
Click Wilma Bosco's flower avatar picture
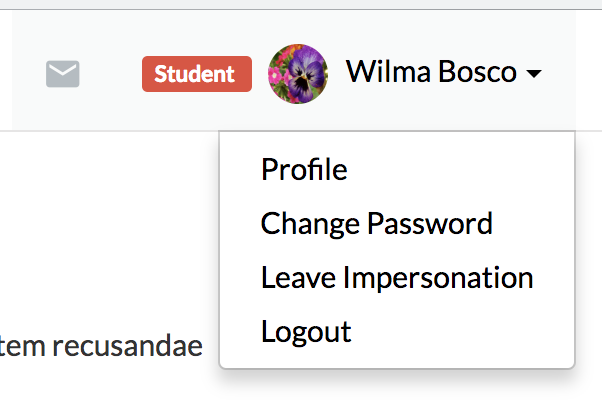pyautogui.click(x=298, y=73)
